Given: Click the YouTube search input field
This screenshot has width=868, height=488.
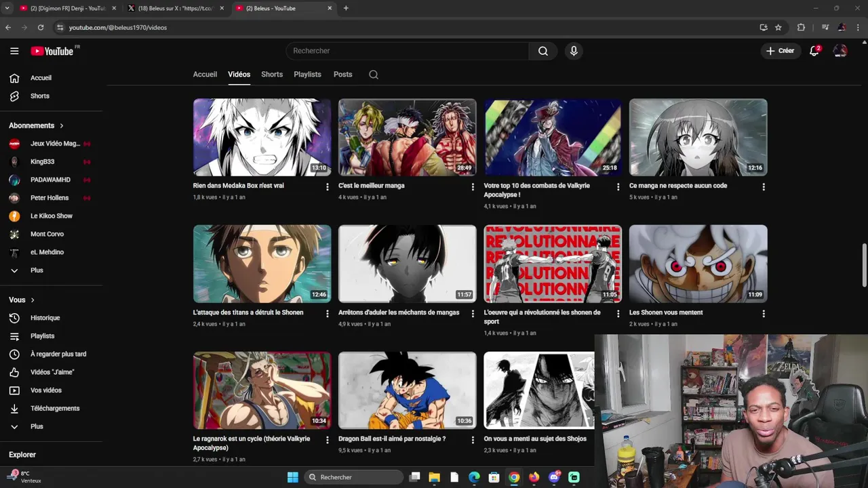Looking at the screenshot, I should tap(408, 51).
